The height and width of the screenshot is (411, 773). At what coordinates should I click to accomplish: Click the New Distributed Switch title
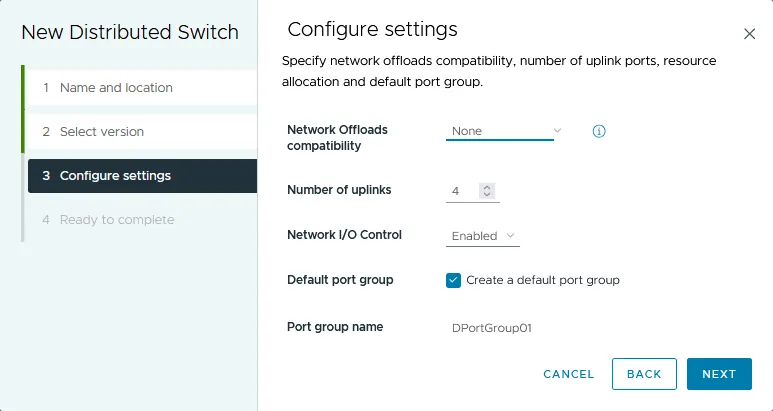click(x=130, y=33)
